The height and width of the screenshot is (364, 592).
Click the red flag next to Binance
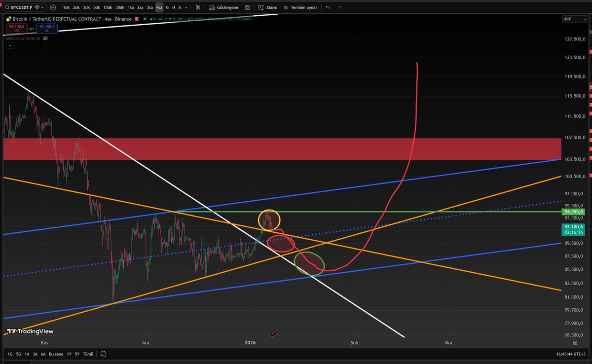point(137,19)
